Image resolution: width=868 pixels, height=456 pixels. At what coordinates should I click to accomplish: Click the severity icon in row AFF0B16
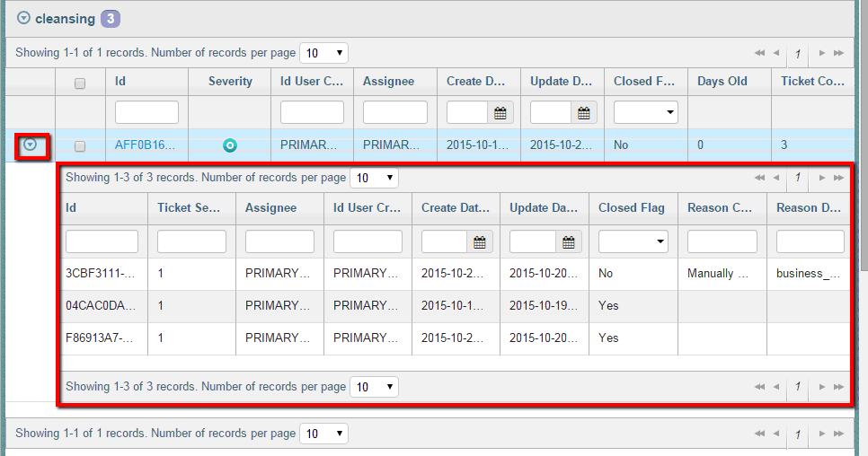pyautogui.click(x=230, y=145)
